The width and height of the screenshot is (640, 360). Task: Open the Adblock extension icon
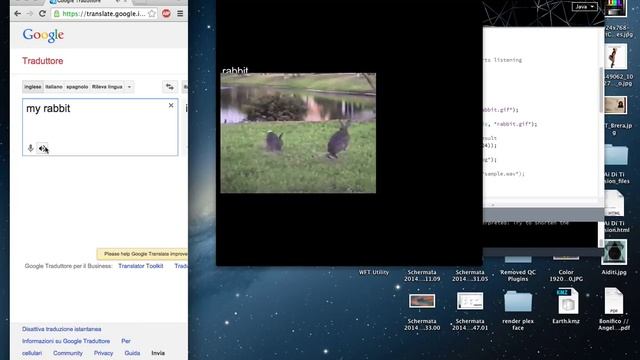point(166,13)
